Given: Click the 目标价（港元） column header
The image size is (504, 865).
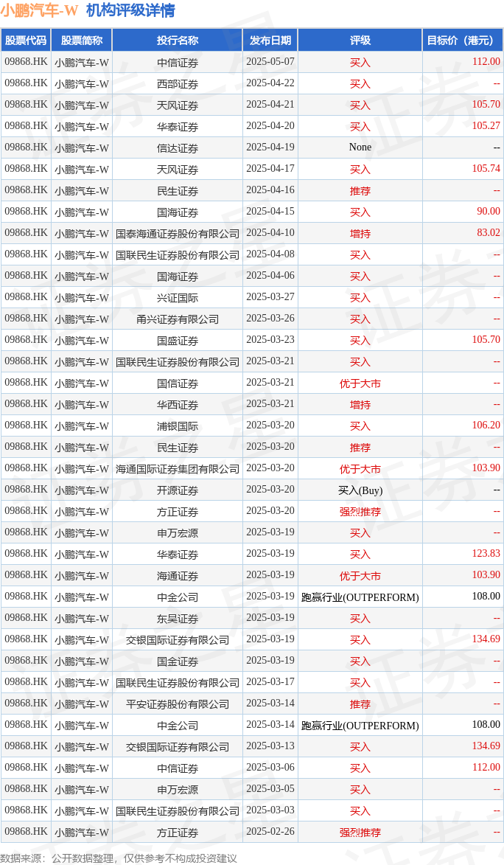Looking at the screenshot, I should coord(463,41).
